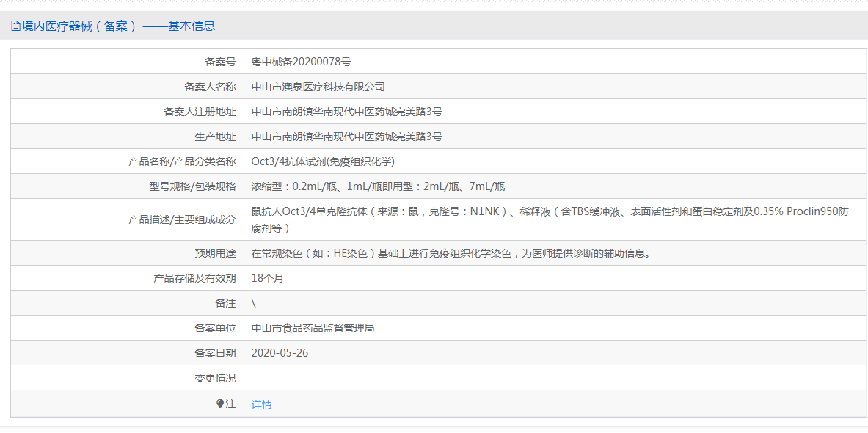Click the 备注 label

tap(225, 303)
